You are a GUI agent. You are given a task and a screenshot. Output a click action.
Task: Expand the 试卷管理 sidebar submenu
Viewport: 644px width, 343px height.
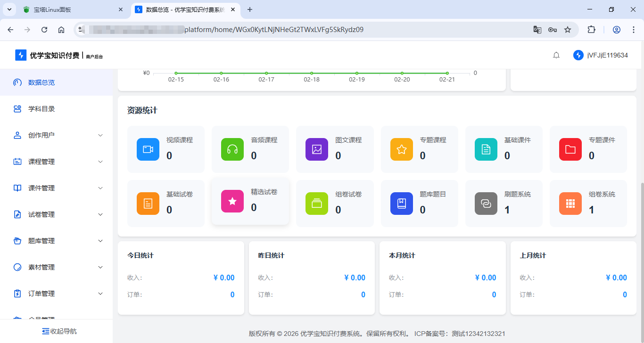(57, 214)
